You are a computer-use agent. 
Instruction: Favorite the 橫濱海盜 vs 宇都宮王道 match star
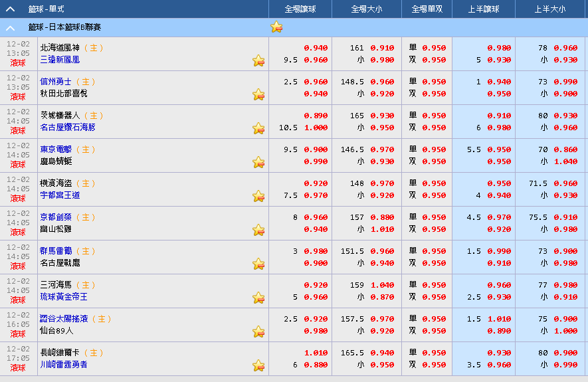(258, 196)
